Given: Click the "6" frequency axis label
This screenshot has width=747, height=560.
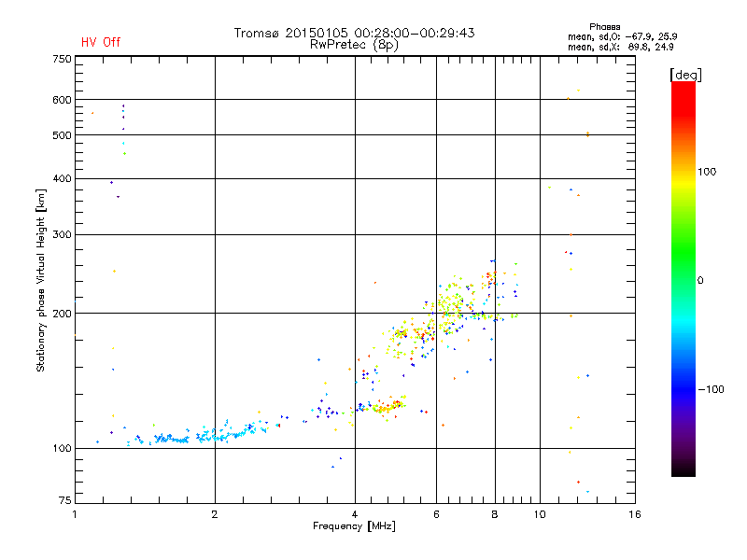Looking at the screenshot, I should (x=436, y=514).
